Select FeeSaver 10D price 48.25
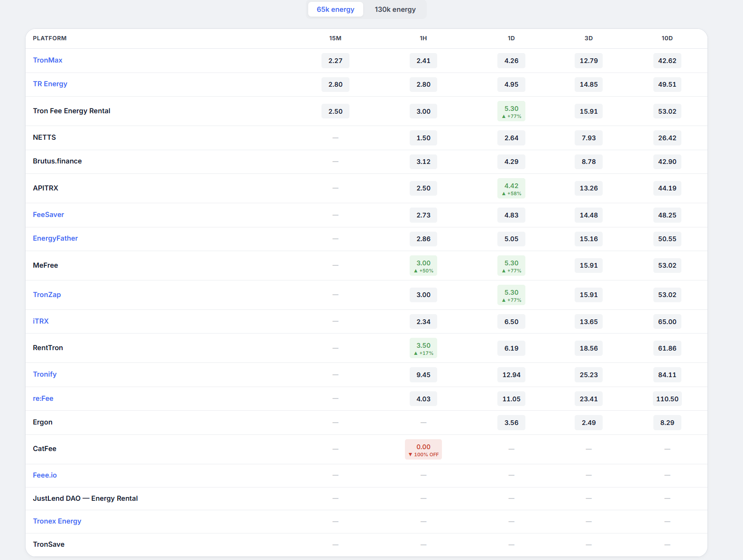 point(667,215)
